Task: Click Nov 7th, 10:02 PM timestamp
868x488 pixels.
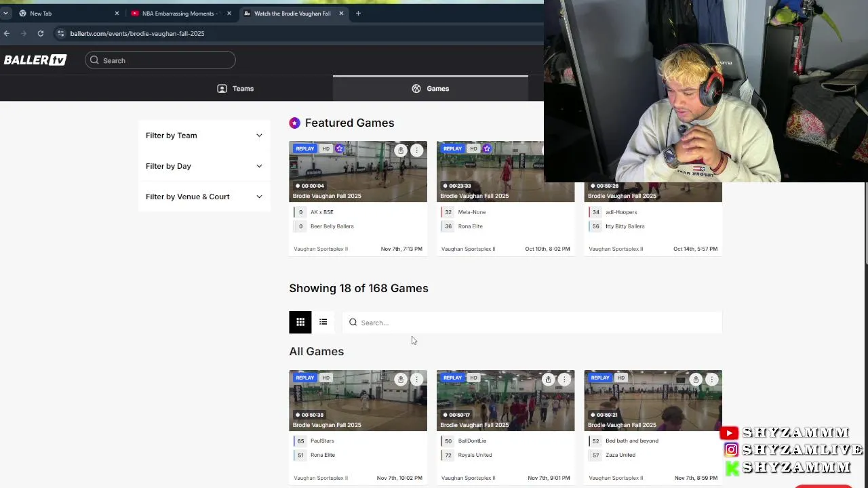Action: pyautogui.click(x=399, y=478)
